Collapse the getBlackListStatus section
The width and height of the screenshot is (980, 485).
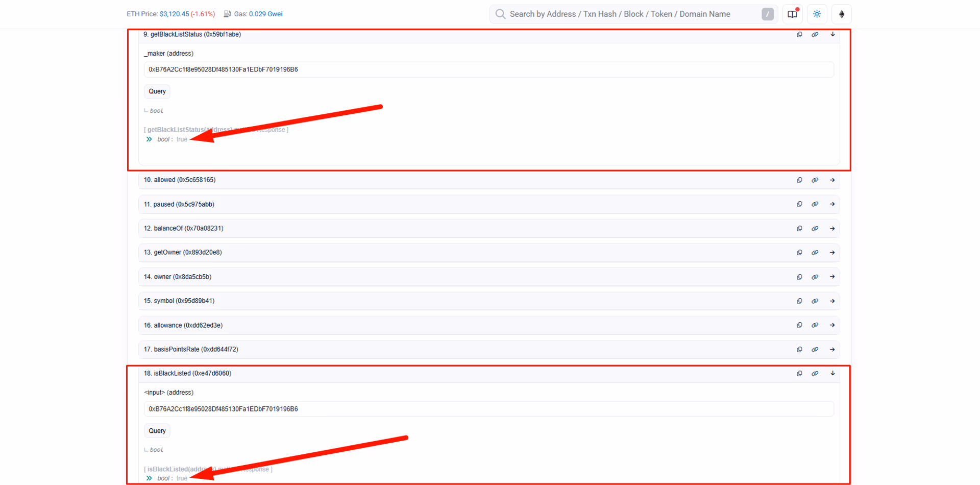[x=832, y=35]
